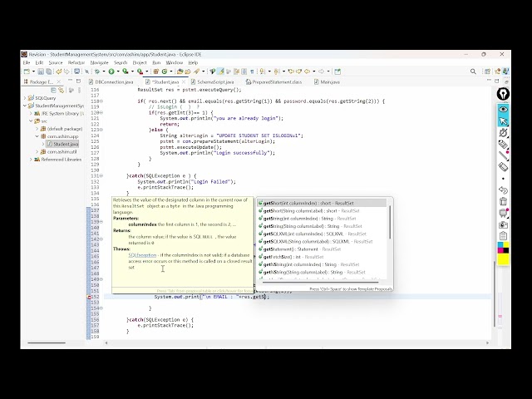Collapse code fold at line 131
This screenshot has width=532, height=399.
[101, 175]
